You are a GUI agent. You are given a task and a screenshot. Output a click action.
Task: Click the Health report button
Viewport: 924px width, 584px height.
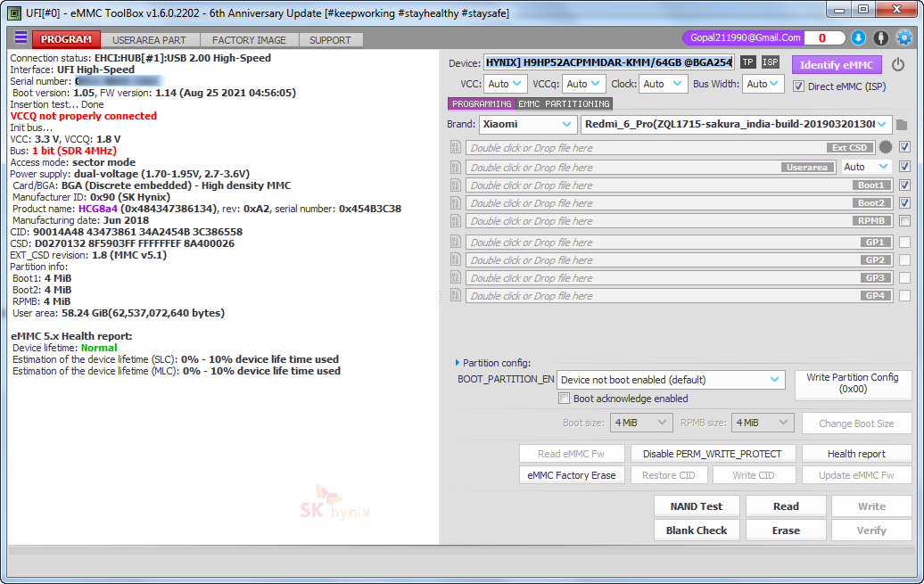tap(856, 454)
